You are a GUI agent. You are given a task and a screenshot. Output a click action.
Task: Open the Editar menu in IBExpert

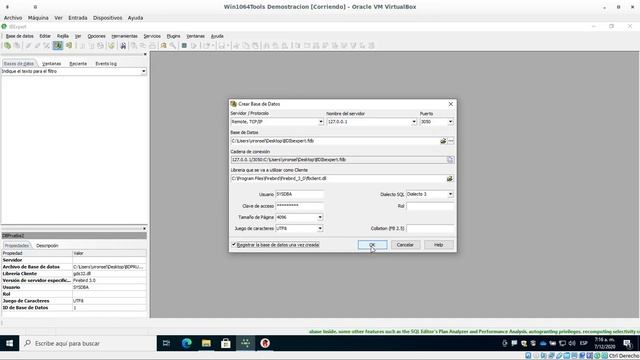[45, 36]
